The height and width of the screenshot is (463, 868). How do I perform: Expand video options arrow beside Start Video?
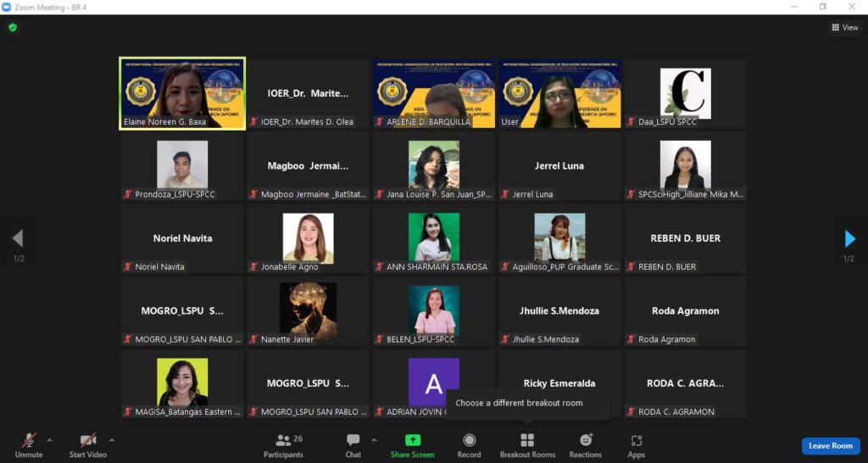(112, 440)
